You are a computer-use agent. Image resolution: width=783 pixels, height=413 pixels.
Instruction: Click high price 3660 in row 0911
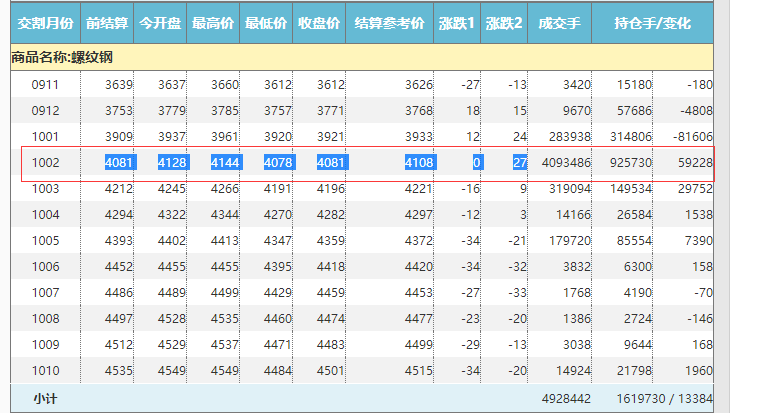pos(225,85)
